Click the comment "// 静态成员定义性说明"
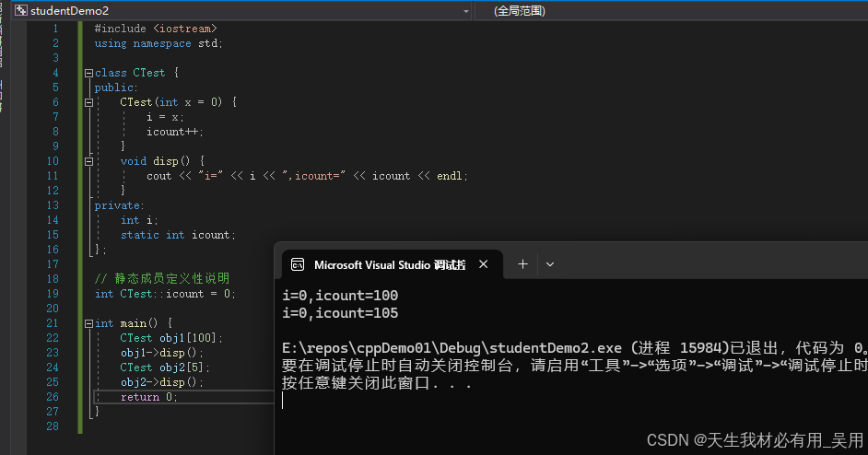 pyautogui.click(x=161, y=278)
